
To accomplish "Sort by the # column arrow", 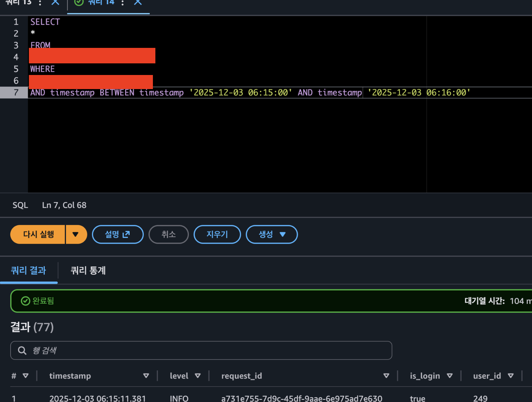I will pyautogui.click(x=25, y=376).
